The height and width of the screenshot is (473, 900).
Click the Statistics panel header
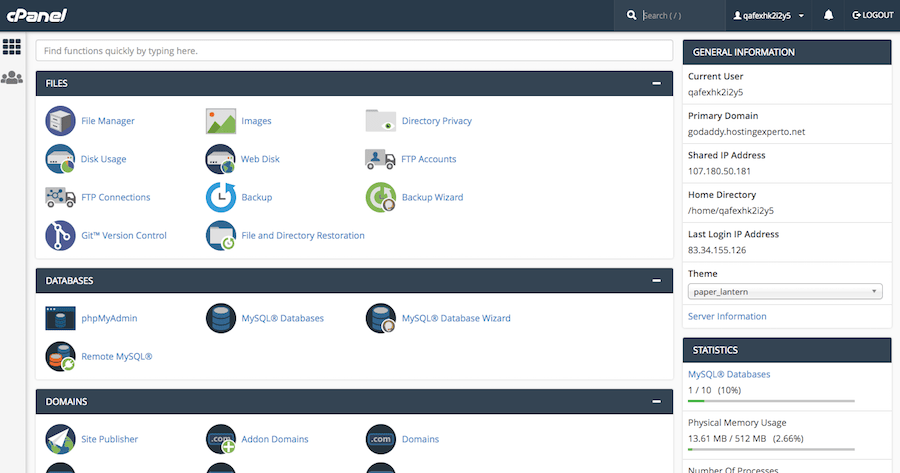tap(786, 350)
